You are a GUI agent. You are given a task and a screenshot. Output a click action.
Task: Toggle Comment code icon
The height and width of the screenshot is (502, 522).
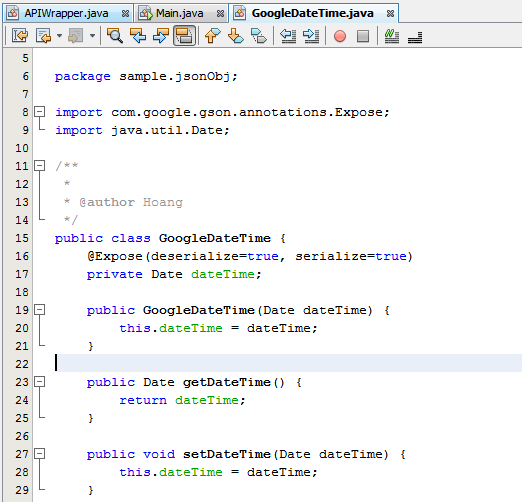click(x=392, y=36)
